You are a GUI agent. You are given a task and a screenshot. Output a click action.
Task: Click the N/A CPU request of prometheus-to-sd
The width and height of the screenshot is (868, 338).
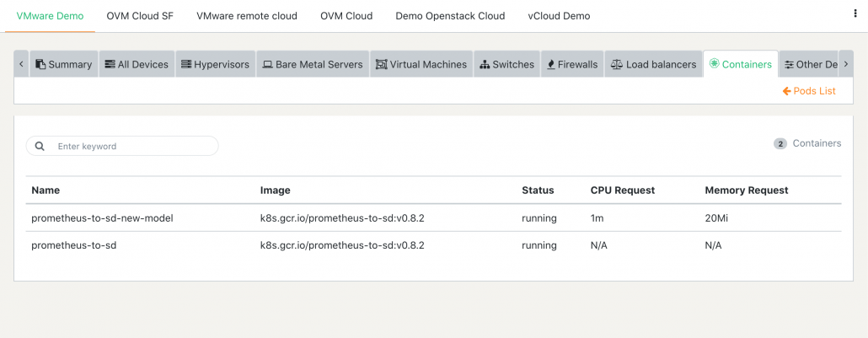(599, 245)
